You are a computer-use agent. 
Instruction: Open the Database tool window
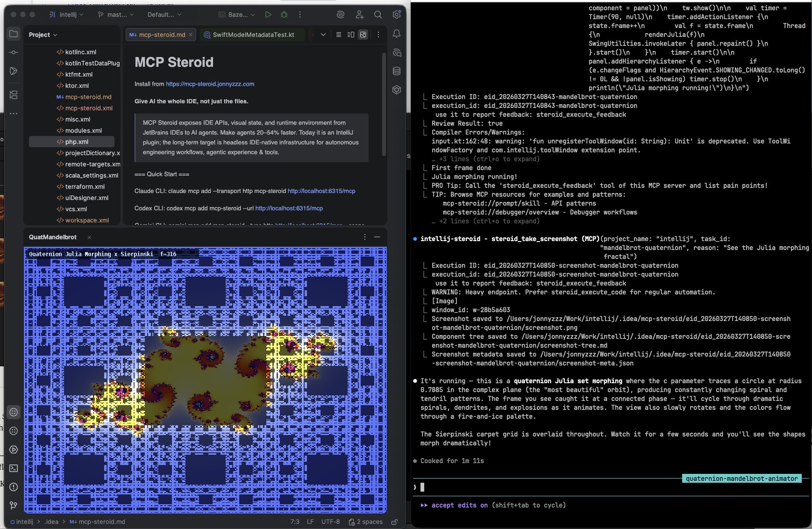pos(397,71)
